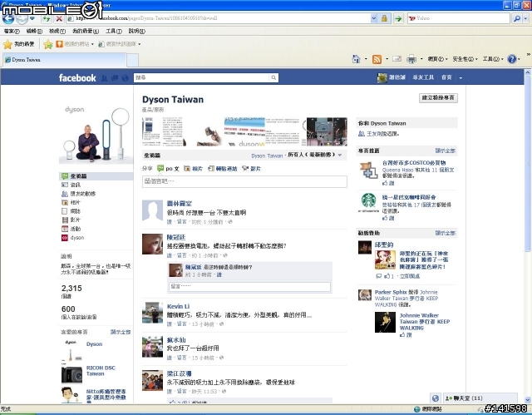Open Safety menu dropdown in command bar
The height and width of the screenshot is (415, 532).
click(465, 59)
